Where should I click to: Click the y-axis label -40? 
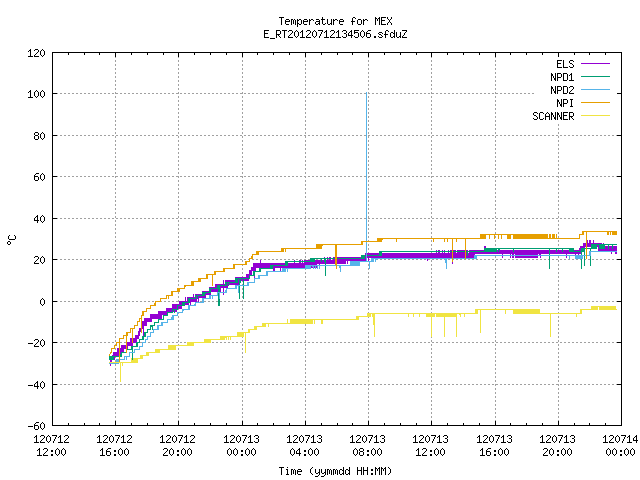(36, 384)
